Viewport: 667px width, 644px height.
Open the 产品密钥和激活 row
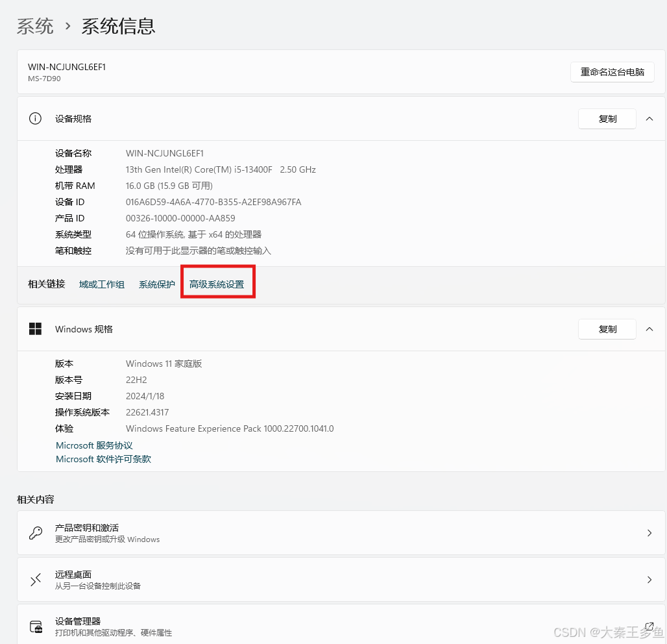341,533
